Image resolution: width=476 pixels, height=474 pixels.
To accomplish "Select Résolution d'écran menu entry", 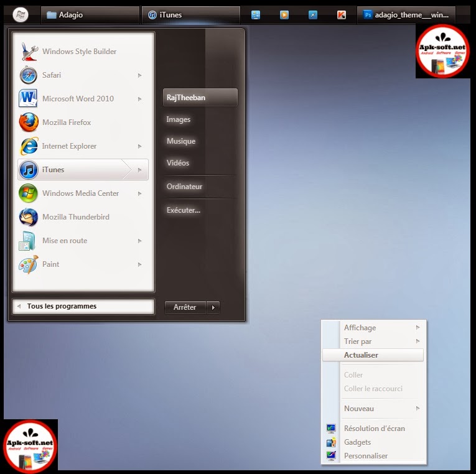I will coord(373,429).
